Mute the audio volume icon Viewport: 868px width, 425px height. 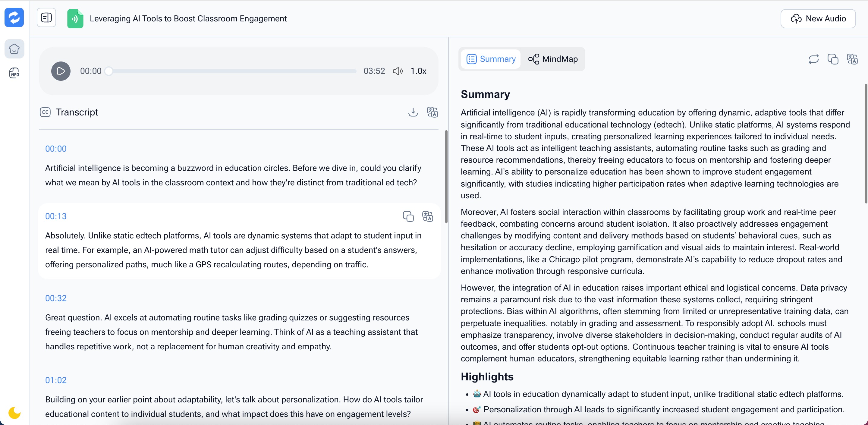398,71
